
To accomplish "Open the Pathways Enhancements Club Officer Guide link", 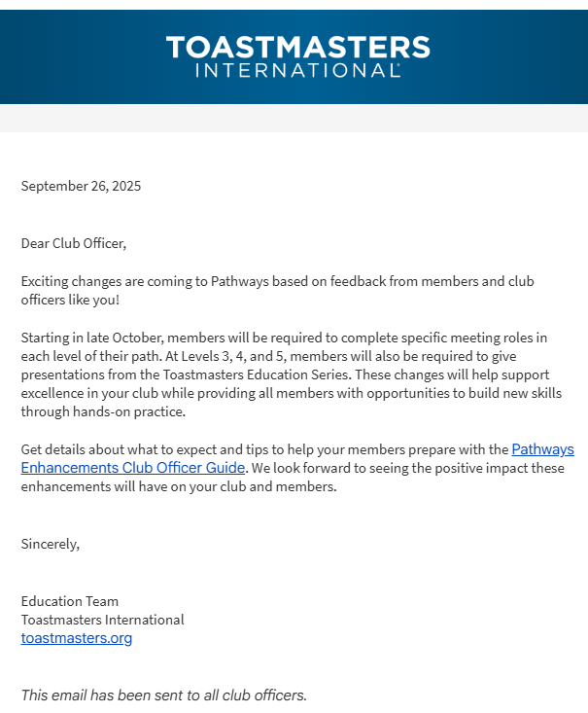I will pyautogui.click(x=133, y=467).
